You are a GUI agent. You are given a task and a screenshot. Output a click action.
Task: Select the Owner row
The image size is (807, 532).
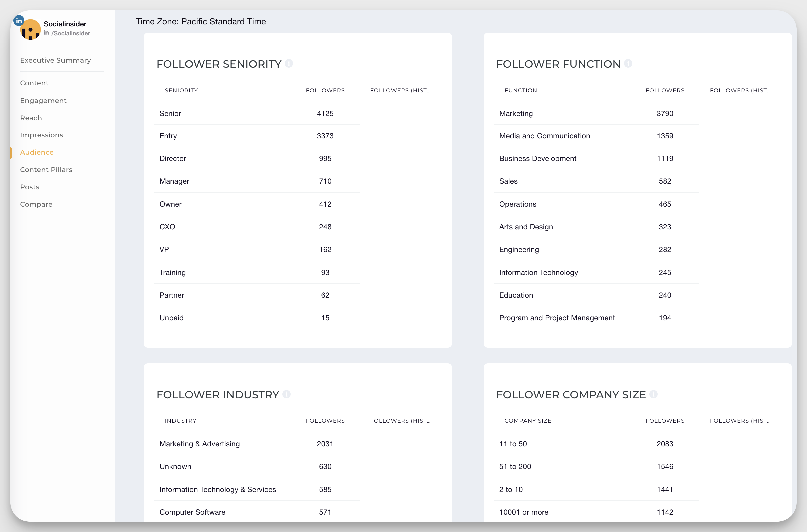257,204
